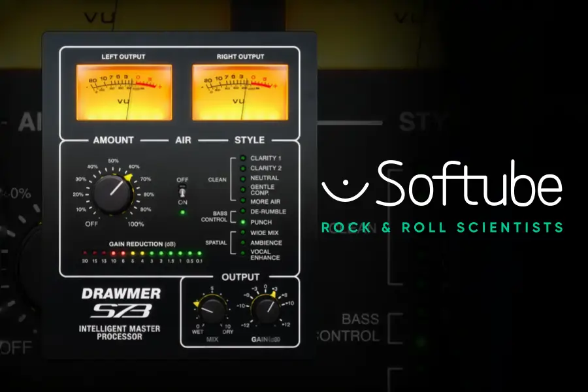This screenshot has width=588, height=392.
Task: Enable the PUNCH bass control LED
Action: 242,221
